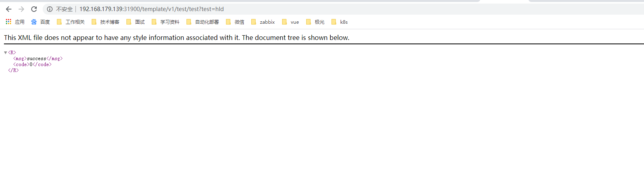The image size is (644, 195).
Task: Open the 学习资料 bookmark folder
Action: pos(166,22)
